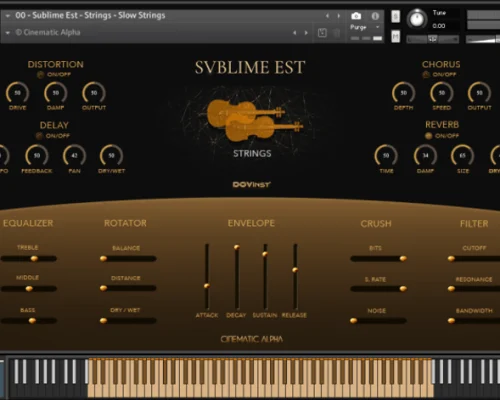This screenshot has height=400, width=500.
Task: Click Chorus SPEED knob
Action: pos(442,93)
